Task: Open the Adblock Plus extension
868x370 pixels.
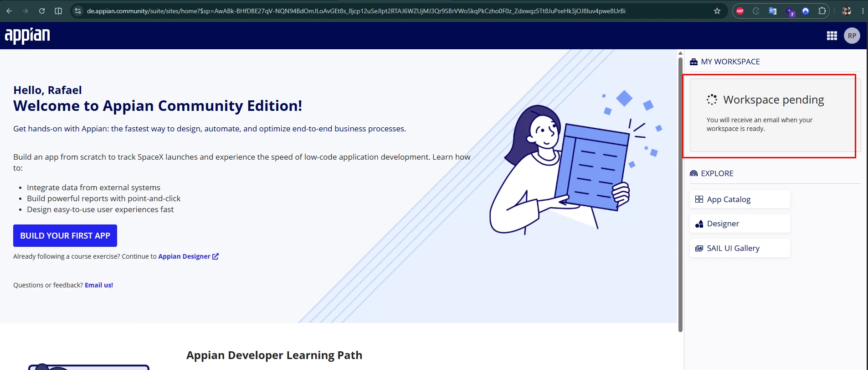Action: pyautogui.click(x=740, y=11)
